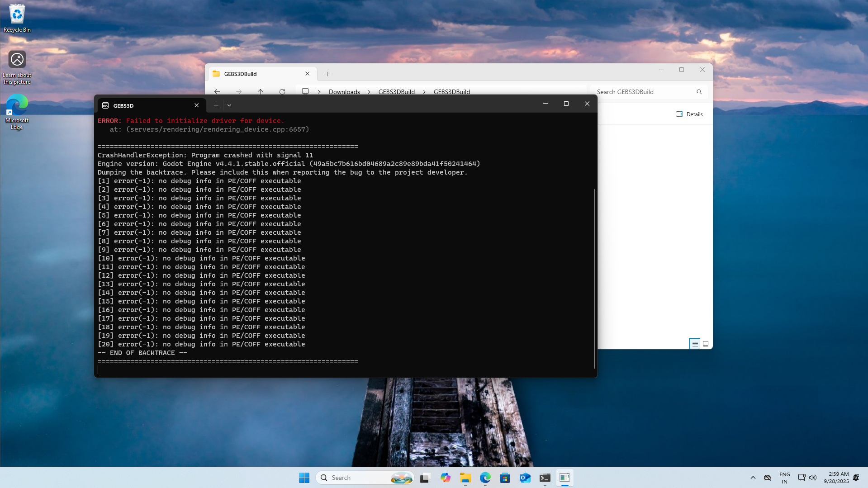868x488 pixels.
Task: Add a new File Explorer tab
Action: pyautogui.click(x=327, y=74)
